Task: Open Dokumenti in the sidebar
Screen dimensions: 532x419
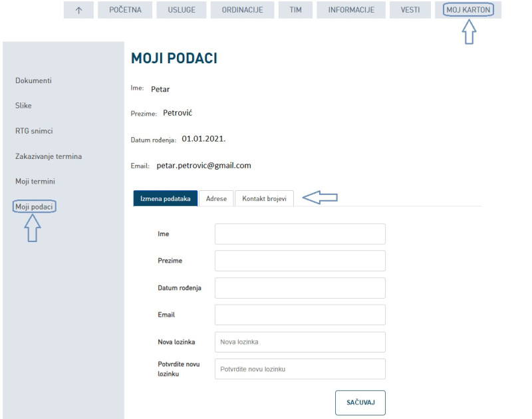Action: pyautogui.click(x=33, y=80)
